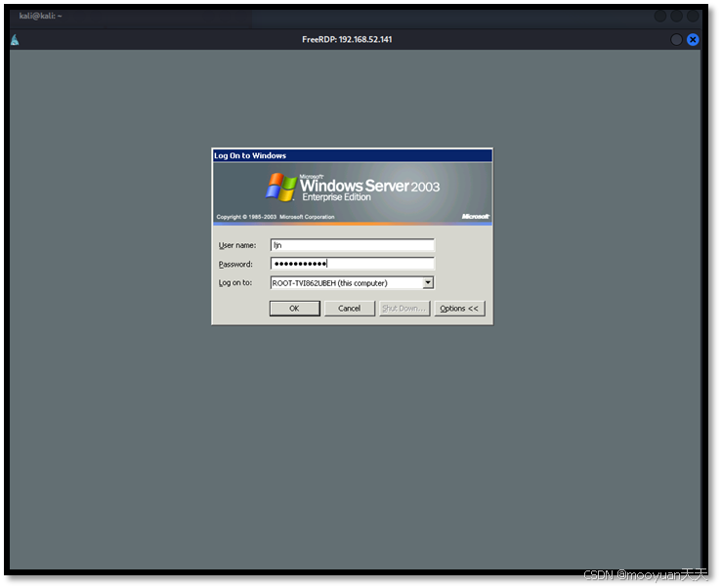Image resolution: width=721 pixels, height=588 pixels.
Task: Close the FreeRDP window with blue X
Action: pyautogui.click(x=693, y=39)
